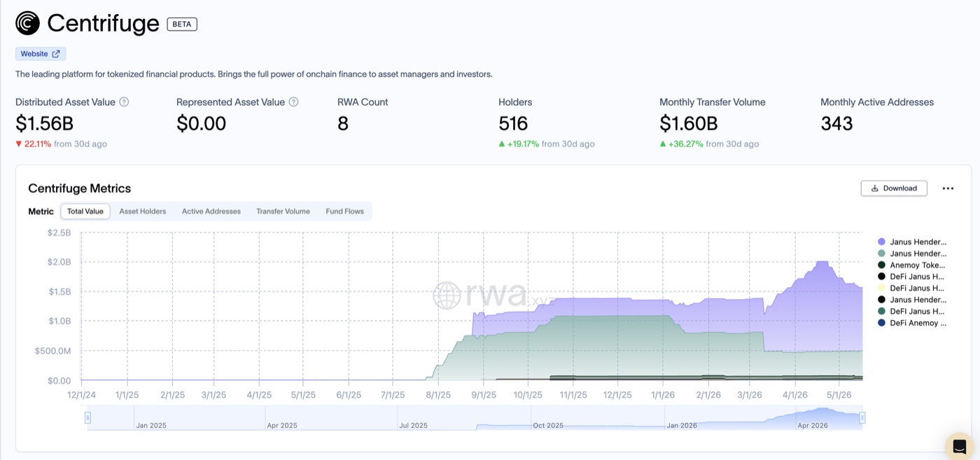Grab the left handle of date range slider
Viewport: 980px width, 460px height.
point(87,418)
